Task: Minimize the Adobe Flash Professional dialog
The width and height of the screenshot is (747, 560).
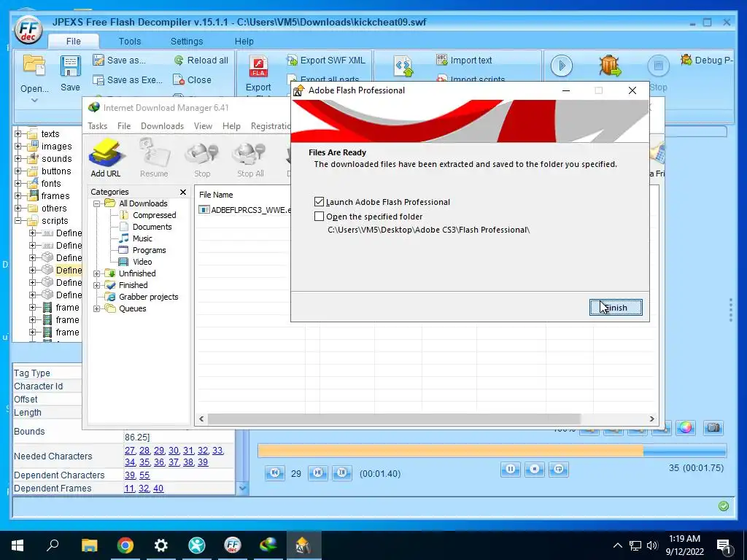Action: pos(566,90)
